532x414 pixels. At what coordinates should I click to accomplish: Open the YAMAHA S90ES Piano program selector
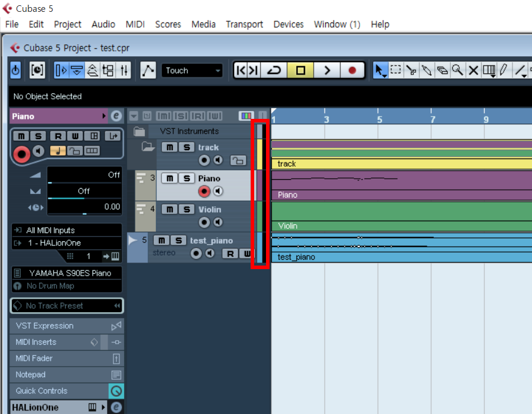click(67, 273)
